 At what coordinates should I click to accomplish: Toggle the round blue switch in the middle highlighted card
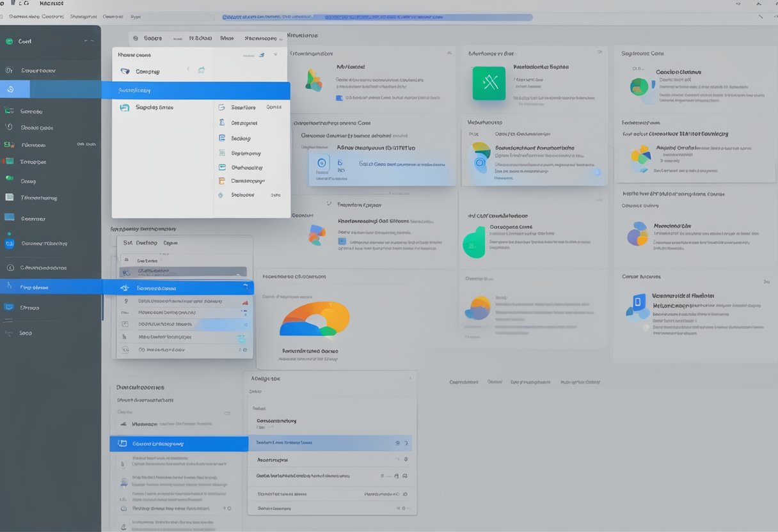pyautogui.click(x=597, y=172)
